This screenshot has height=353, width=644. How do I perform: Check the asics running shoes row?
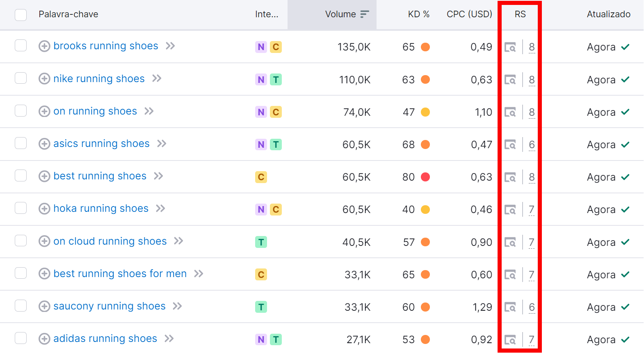tap(21, 143)
